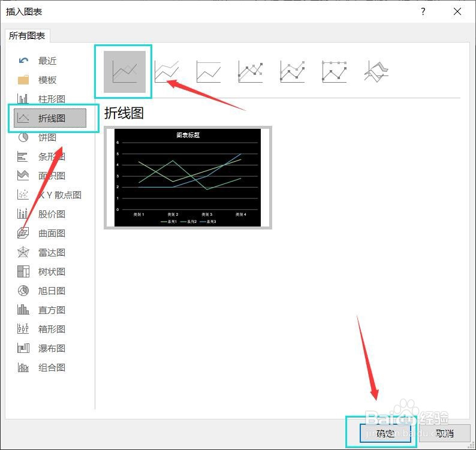Select line with markers chart subtype
The width and height of the screenshot is (476, 450).
[251, 72]
